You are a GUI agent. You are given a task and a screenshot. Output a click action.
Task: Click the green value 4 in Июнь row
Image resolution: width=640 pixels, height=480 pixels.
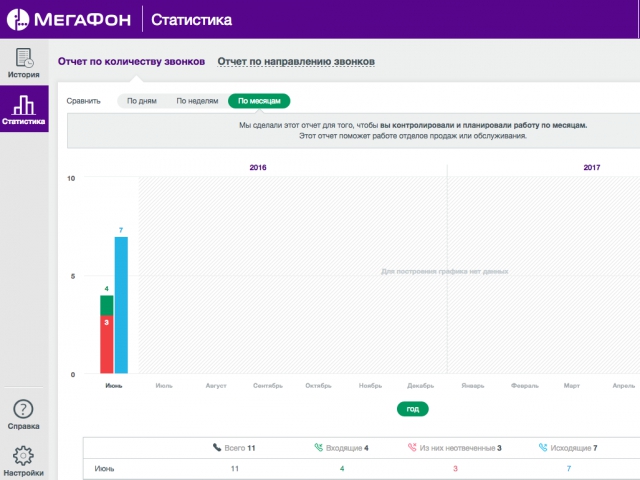[342, 469]
